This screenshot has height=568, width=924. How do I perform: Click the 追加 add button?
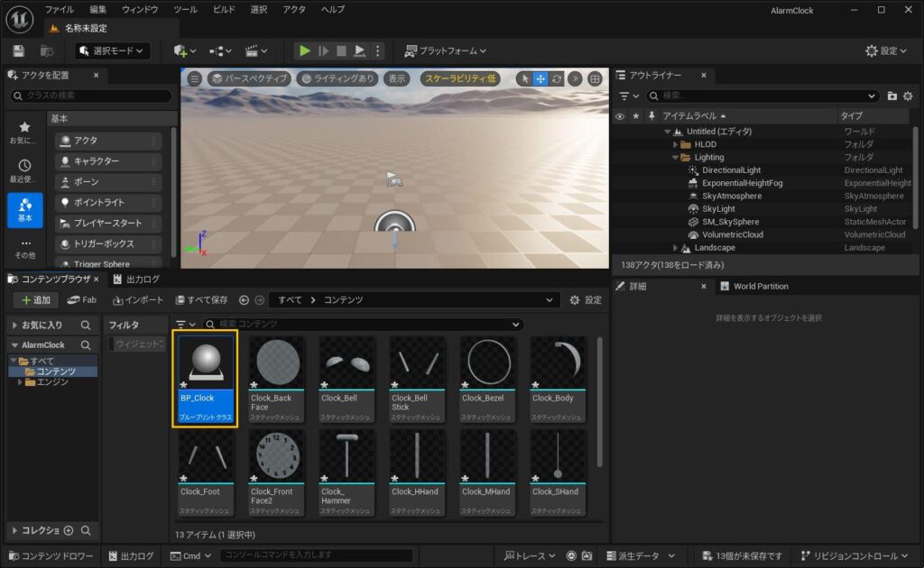pos(35,299)
